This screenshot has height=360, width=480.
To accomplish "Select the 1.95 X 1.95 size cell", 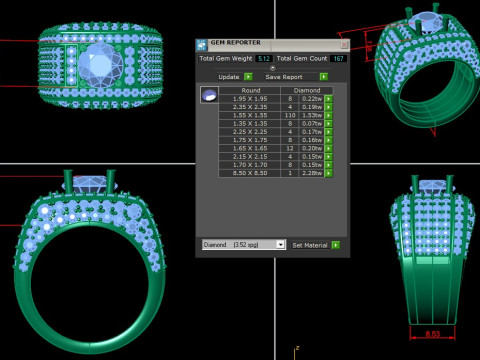I will (x=250, y=99).
